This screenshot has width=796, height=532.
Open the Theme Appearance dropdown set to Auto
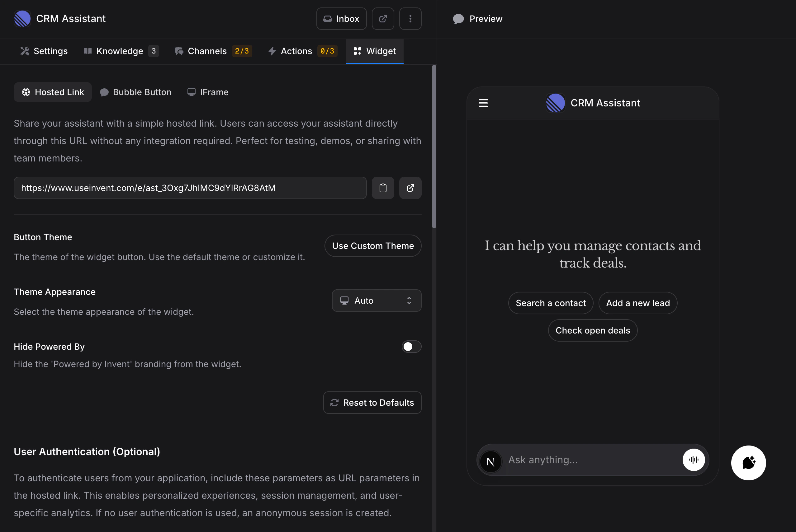tap(376, 300)
